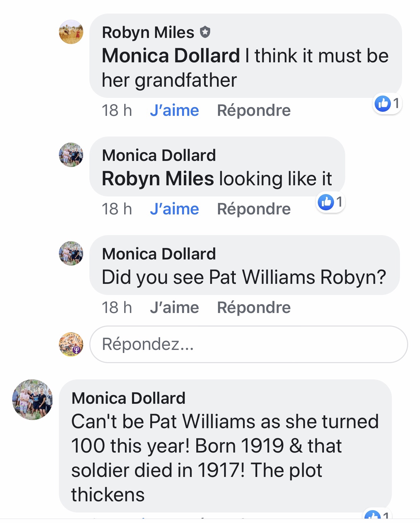
Task: Open Monica Dollard's name on 'plot thickens' comment
Action: (129, 398)
